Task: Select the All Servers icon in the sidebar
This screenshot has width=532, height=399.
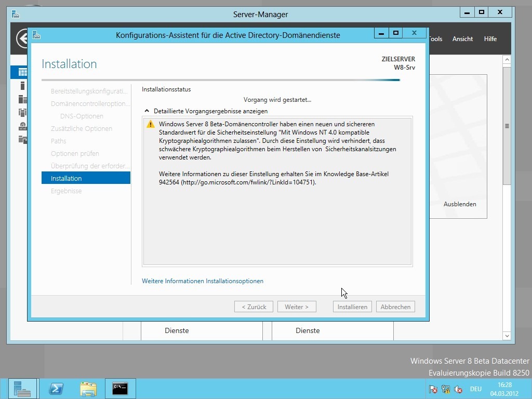Action: (22, 99)
